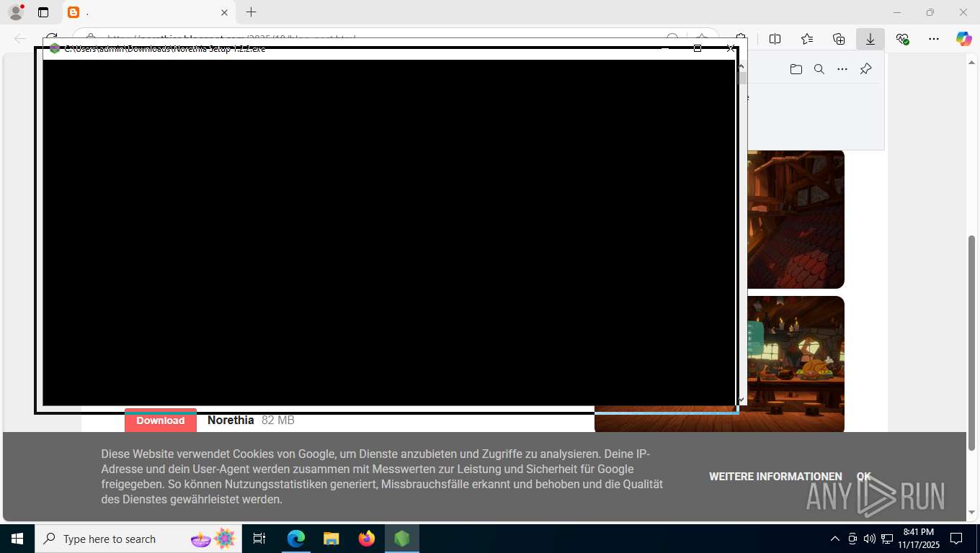Open Browser essentials heart icon
Screen dimensions: 980x553
point(902,39)
